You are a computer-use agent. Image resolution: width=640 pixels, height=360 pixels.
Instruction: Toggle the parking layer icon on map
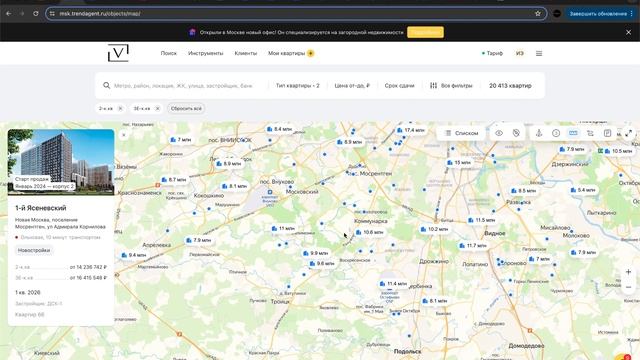[x=607, y=133]
